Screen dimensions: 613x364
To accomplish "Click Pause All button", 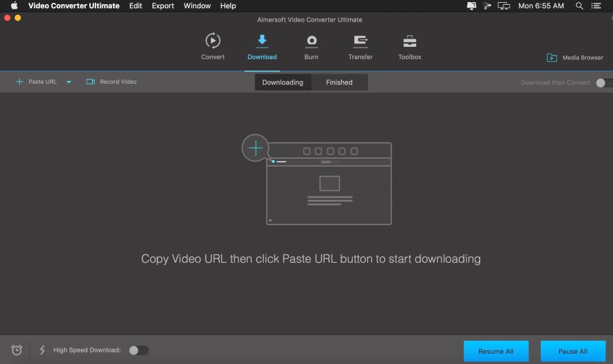I will pyautogui.click(x=573, y=351).
